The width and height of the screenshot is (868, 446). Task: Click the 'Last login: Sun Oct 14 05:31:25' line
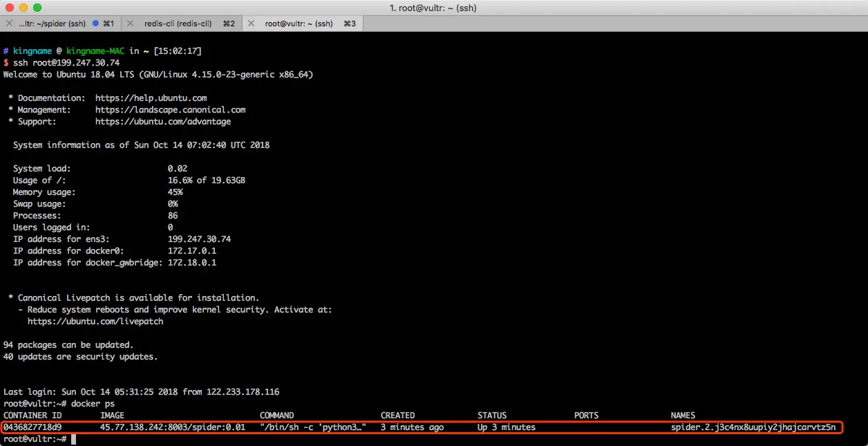coord(141,392)
